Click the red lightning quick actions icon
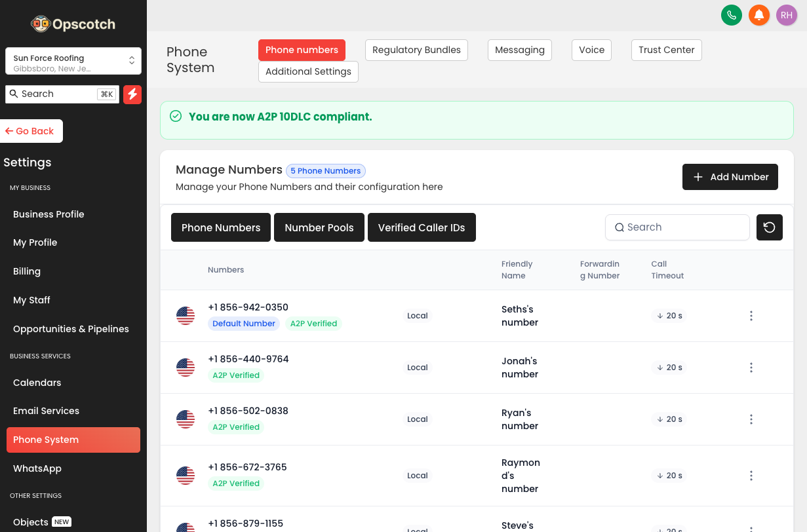This screenshot has height=532, width=807. tap(132, 94)
